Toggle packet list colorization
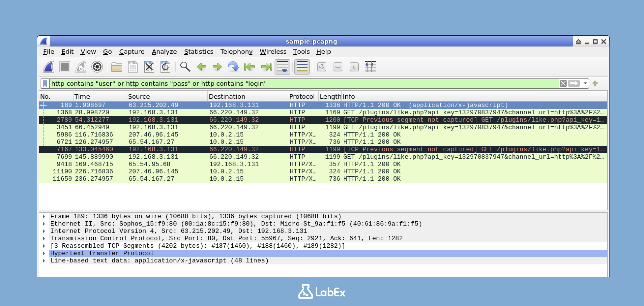The width and height of the screenshot is (644, 306). (x=301, y=67)
